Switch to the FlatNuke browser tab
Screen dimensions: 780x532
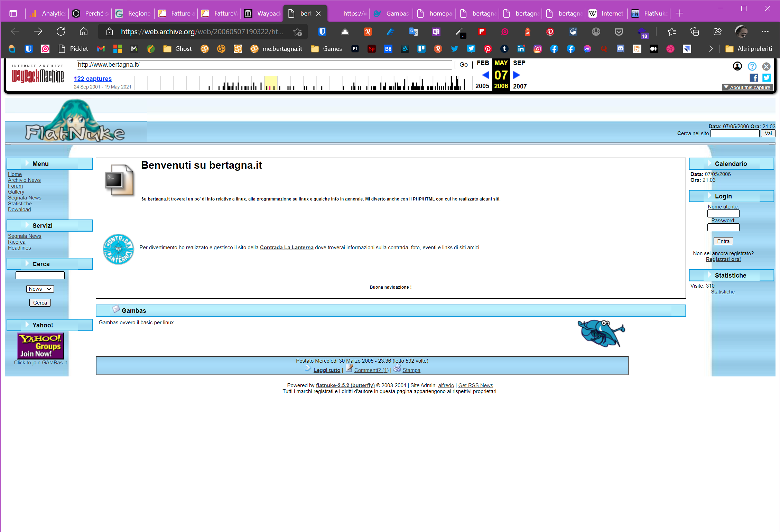tap(650, 13)
